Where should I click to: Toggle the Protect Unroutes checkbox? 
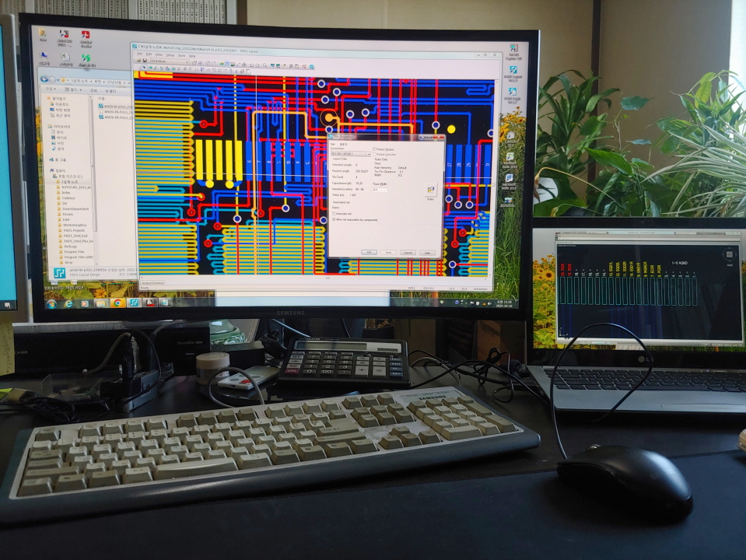[374, 154]
